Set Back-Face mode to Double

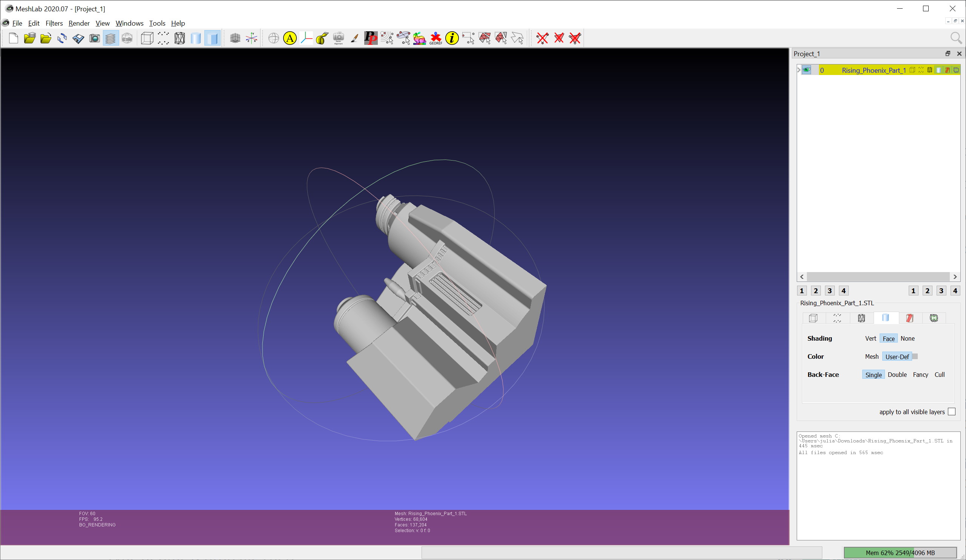[897, 375]
